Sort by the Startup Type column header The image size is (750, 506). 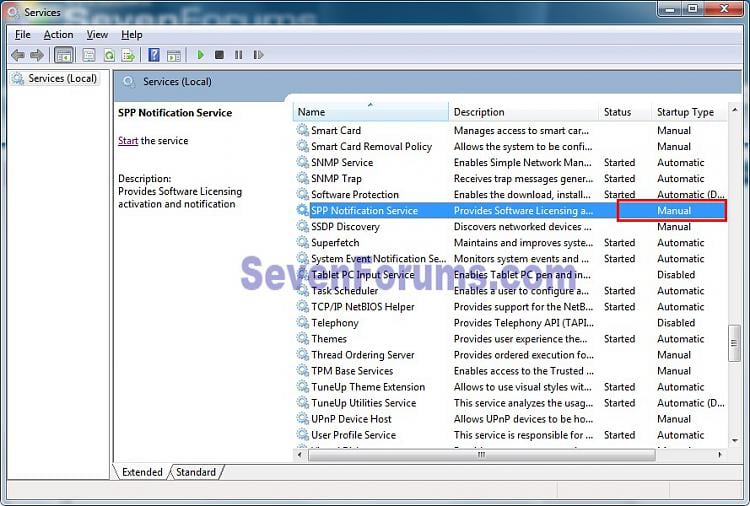[x=689, y=112]
